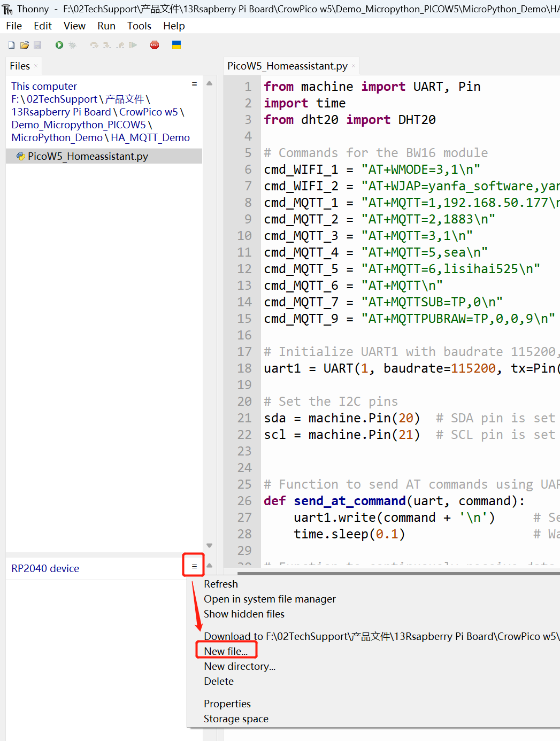Open the View menu

74,26
